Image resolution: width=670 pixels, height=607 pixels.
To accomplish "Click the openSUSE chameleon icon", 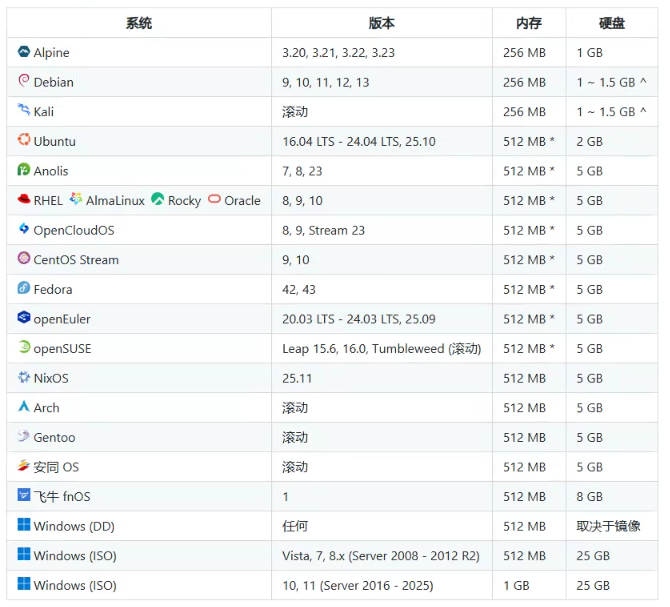I will point(24,348).
